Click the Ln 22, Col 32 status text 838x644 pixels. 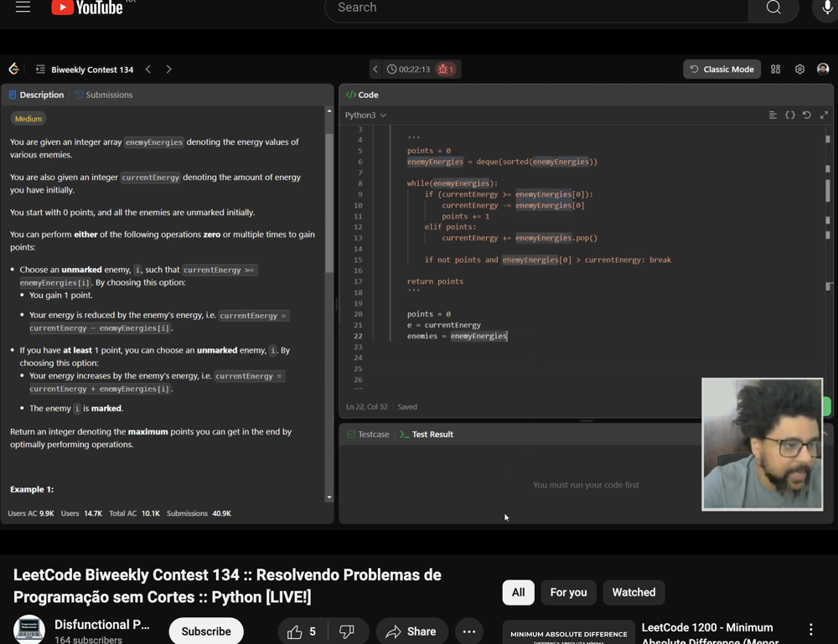point(367,407)
